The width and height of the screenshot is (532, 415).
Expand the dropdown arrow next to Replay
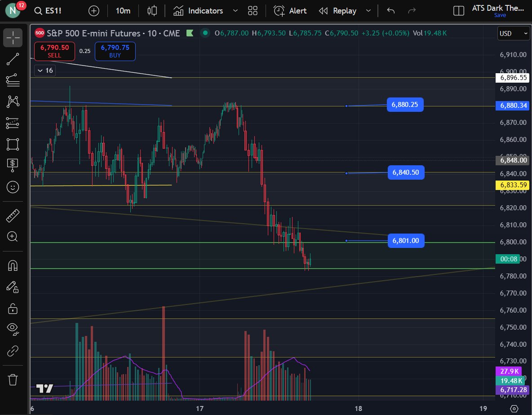pyautogui.click(x=368, y=11)
